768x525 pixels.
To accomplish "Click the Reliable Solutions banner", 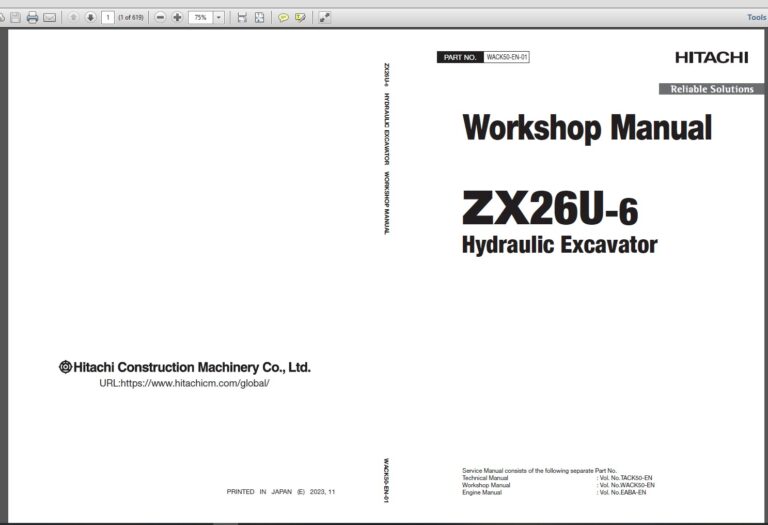I will (711, 89).
